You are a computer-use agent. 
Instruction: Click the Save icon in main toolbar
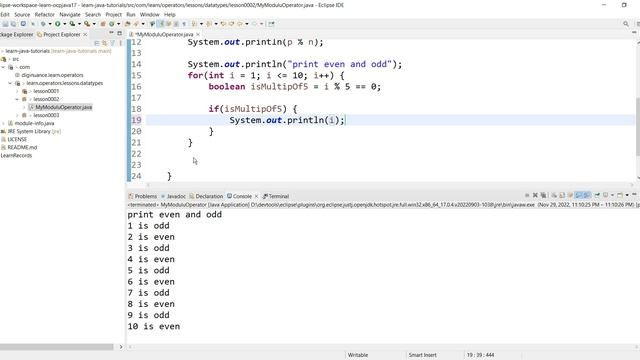tap(5, 24)
